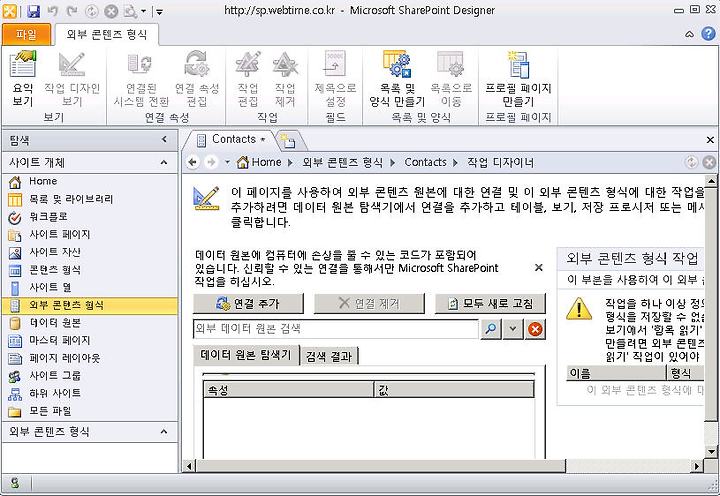Click Contacts in the breadcrumb

(425, 162)
